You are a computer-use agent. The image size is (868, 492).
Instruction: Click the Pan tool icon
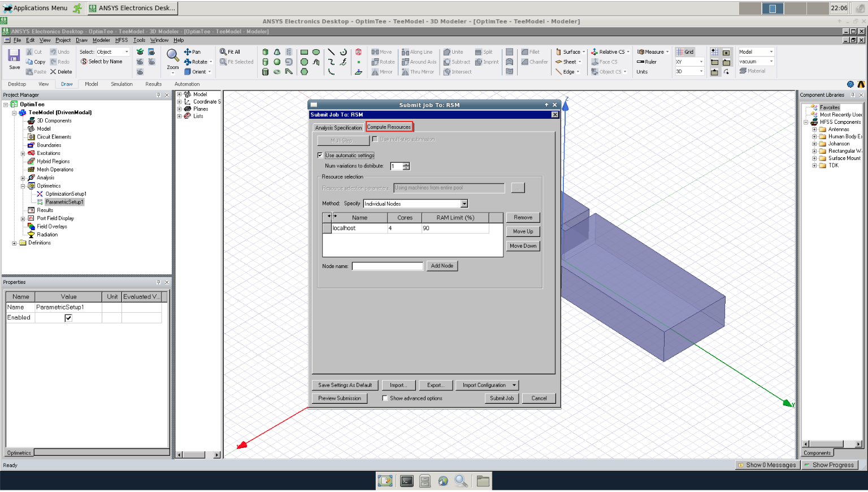(x=188, y=52)
